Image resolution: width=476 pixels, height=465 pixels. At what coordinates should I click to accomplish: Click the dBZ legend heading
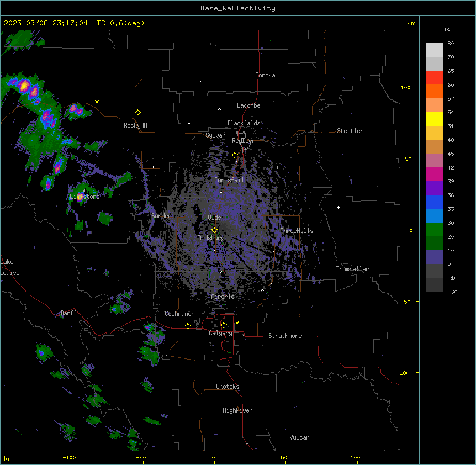point(447,30)
